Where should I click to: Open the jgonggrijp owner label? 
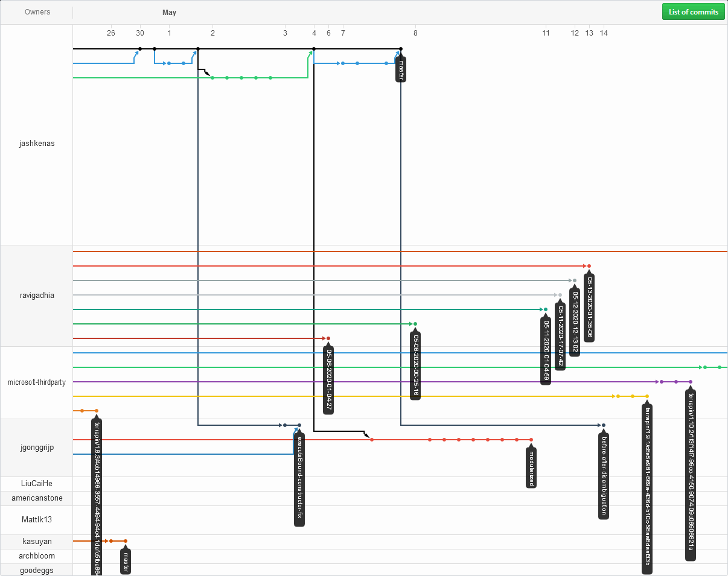(x=37, y=448)
